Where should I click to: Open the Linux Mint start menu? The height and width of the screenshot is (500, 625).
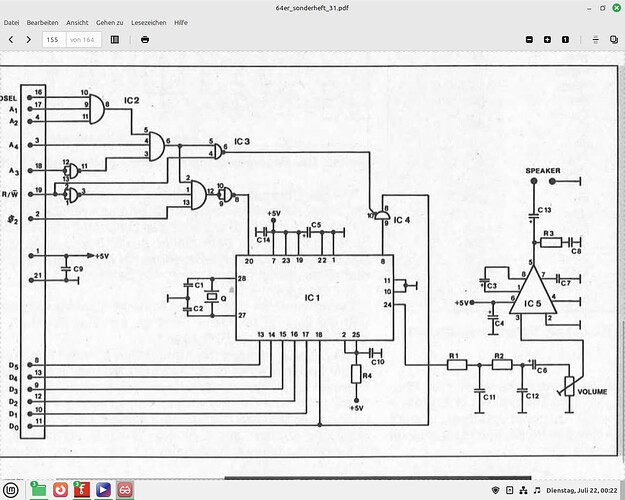(11, 489)
